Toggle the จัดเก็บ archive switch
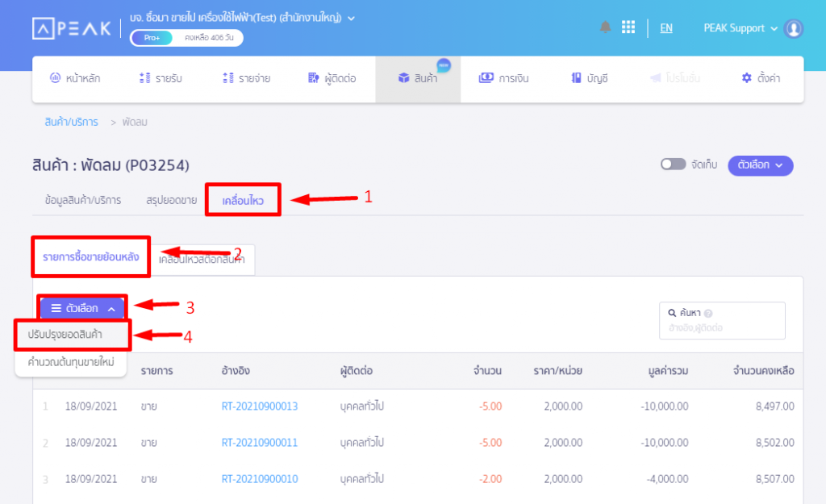The height and width of the screenshot is (504, 826). [x=674, y=165]
